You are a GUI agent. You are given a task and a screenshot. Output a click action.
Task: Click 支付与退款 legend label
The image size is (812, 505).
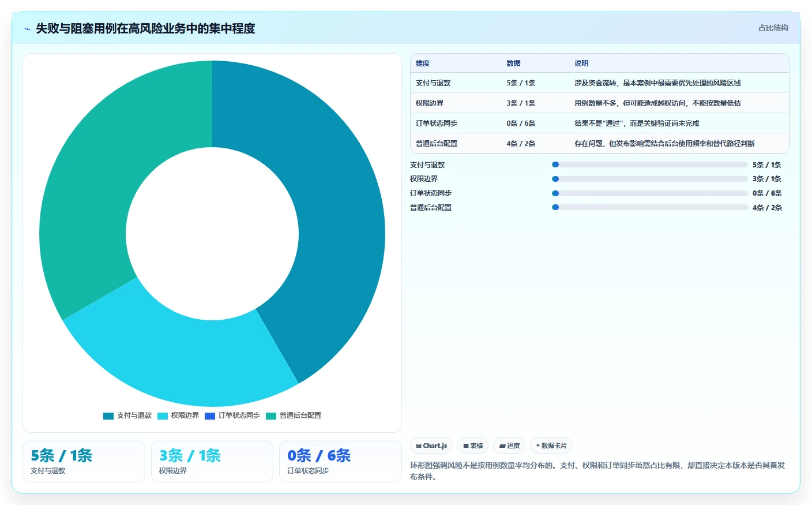pos(134,416)
